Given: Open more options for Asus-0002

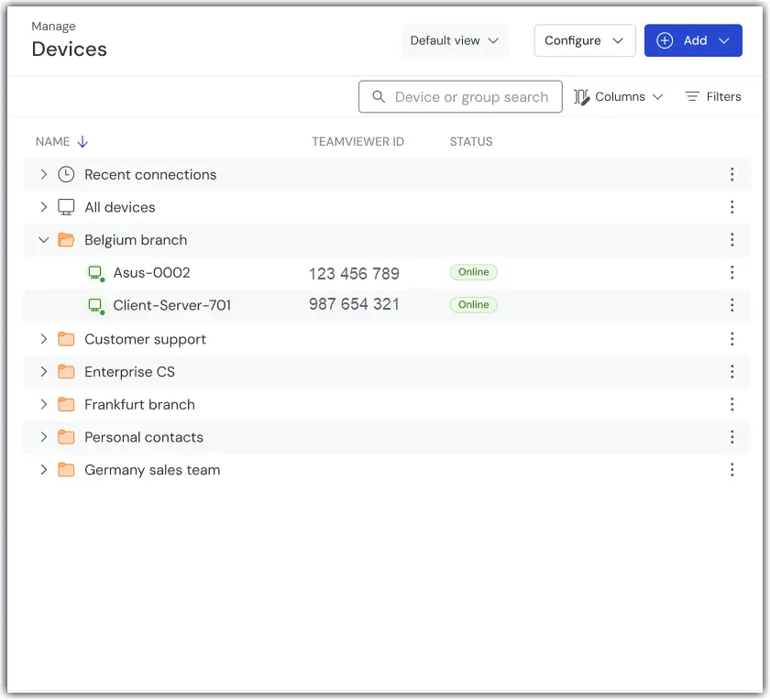Looking at the screenshot, I should (731, 272).
